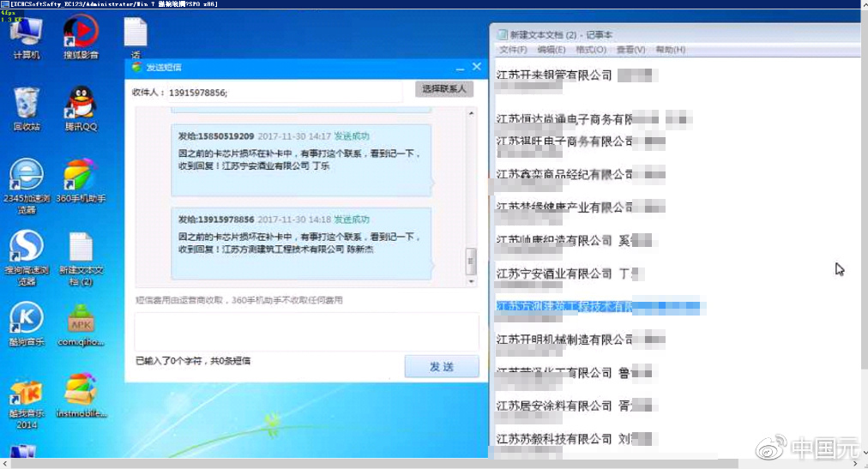Minimize the 发送短信 window
The width and height of the screenshot is (868, 469).
[460, 68]
